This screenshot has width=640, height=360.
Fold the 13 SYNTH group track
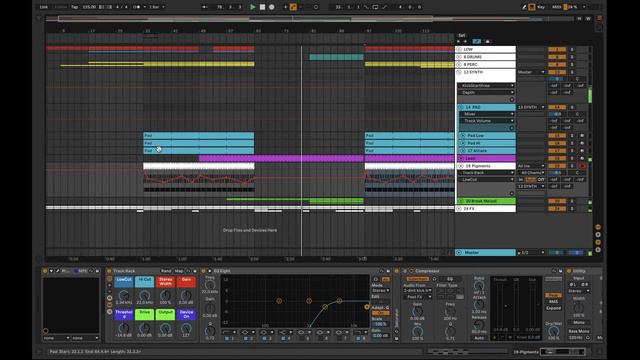[x=459, y=72]
